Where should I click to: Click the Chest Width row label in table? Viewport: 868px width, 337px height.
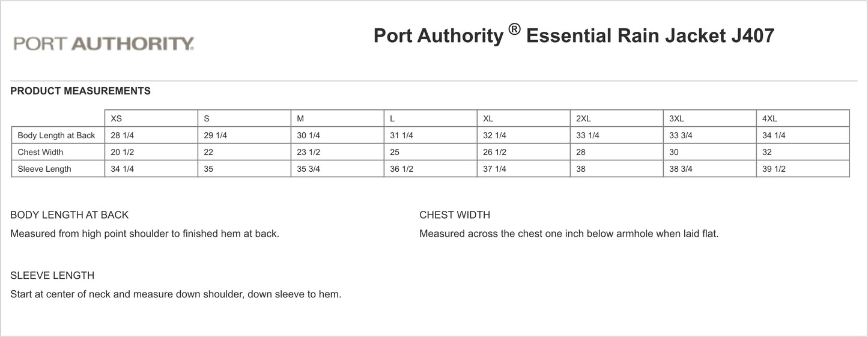(40, 153)
